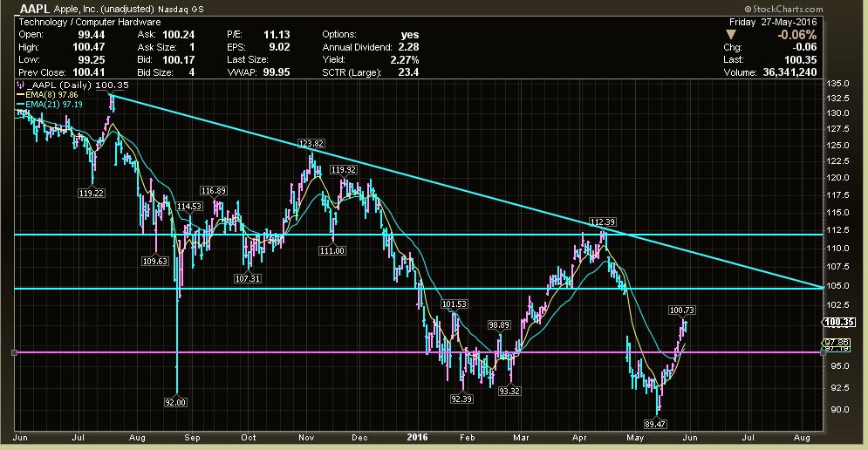
Task: Click the 92.00 August spike-low label
Action: tap(175, 402)
